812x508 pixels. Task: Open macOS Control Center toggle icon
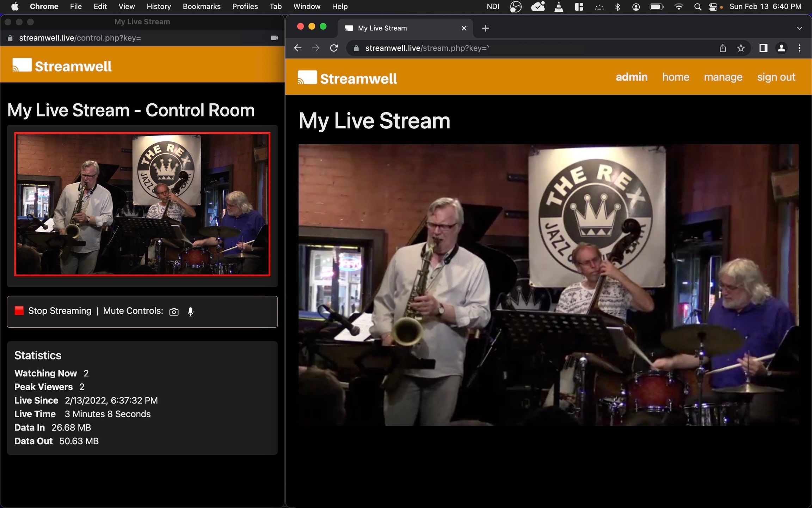pos(713,7)
